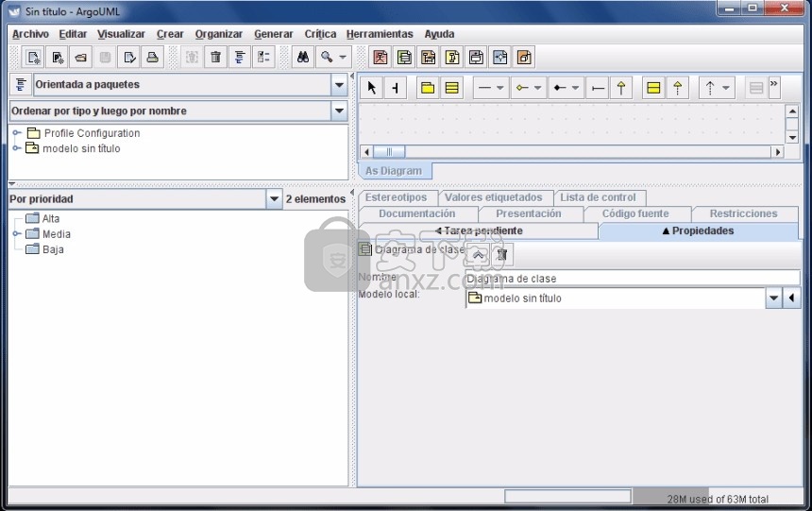
Task: Create a new Deployment diagram
Action: pos(524,57)
